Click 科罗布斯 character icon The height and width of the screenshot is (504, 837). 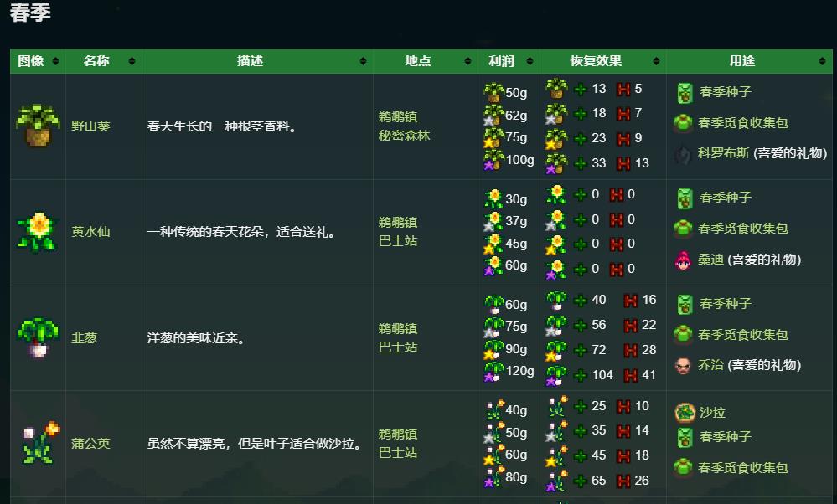point(684,154)
